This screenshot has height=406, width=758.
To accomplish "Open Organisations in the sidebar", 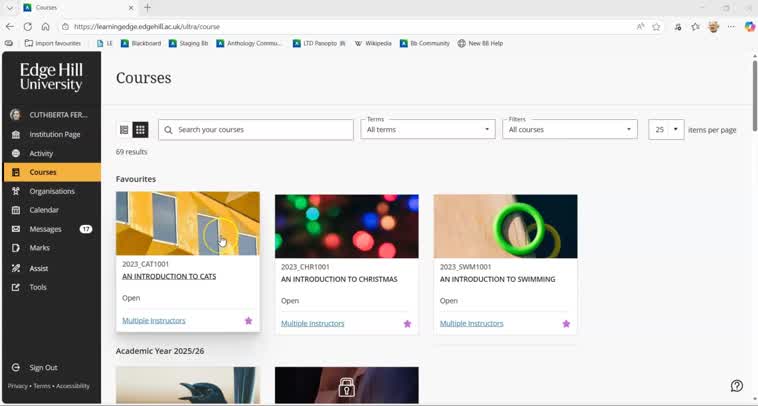I will pyautogui.click(x=52, y=191).
